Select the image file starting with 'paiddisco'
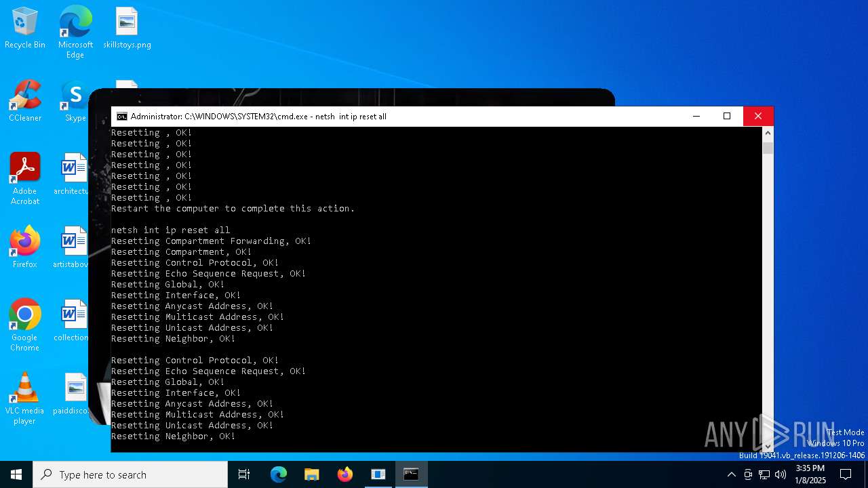The width and height of the screenshot is (868, 488). (72, 394)
